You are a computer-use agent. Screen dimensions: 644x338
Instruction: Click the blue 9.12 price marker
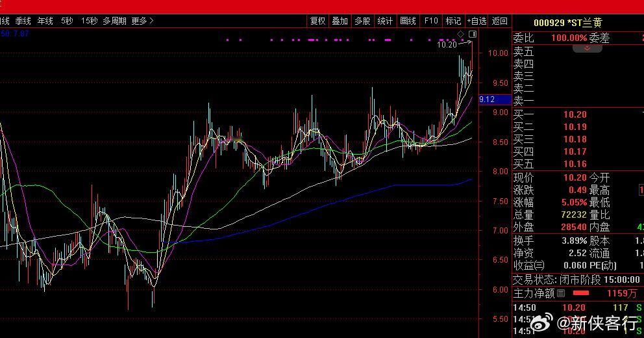pos(495,99)
